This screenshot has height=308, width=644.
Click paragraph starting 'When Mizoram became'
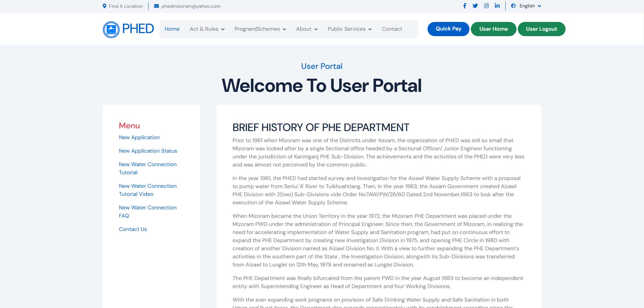click(x=378, y=240)
